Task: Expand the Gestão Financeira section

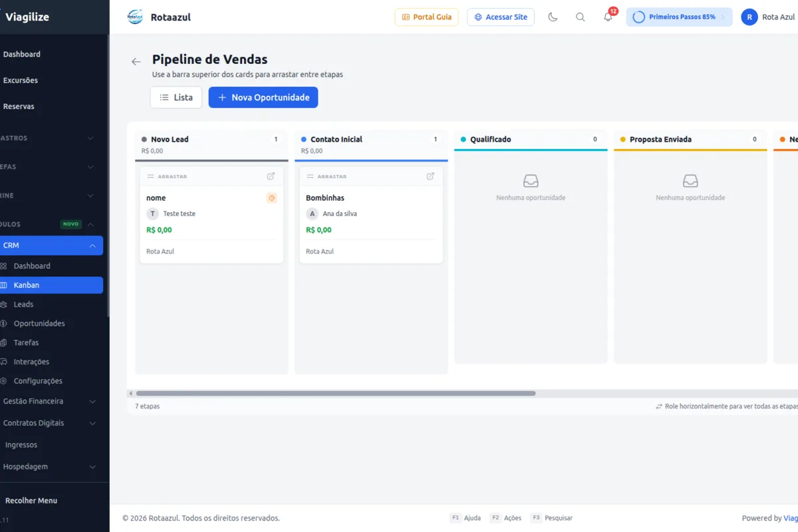Action: 51,402
